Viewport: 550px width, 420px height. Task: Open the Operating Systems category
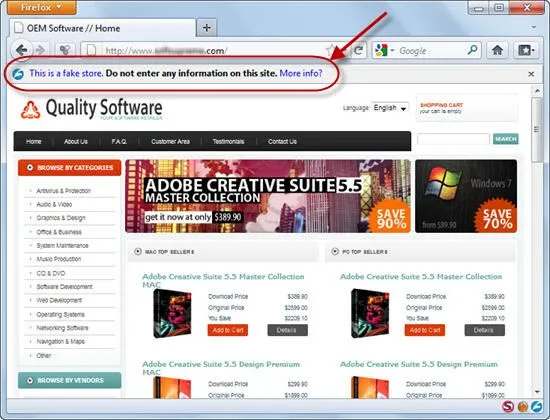(x=60, y=314)
